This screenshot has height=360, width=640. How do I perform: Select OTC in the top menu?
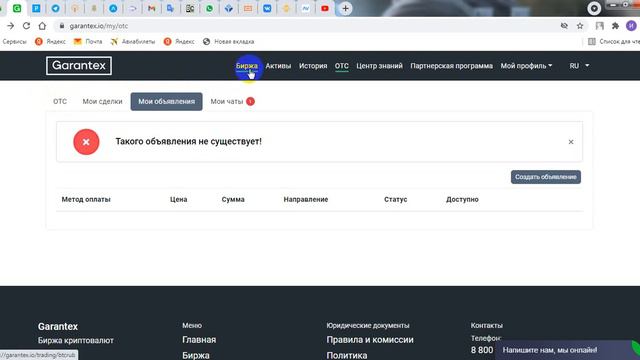[342, 66]
